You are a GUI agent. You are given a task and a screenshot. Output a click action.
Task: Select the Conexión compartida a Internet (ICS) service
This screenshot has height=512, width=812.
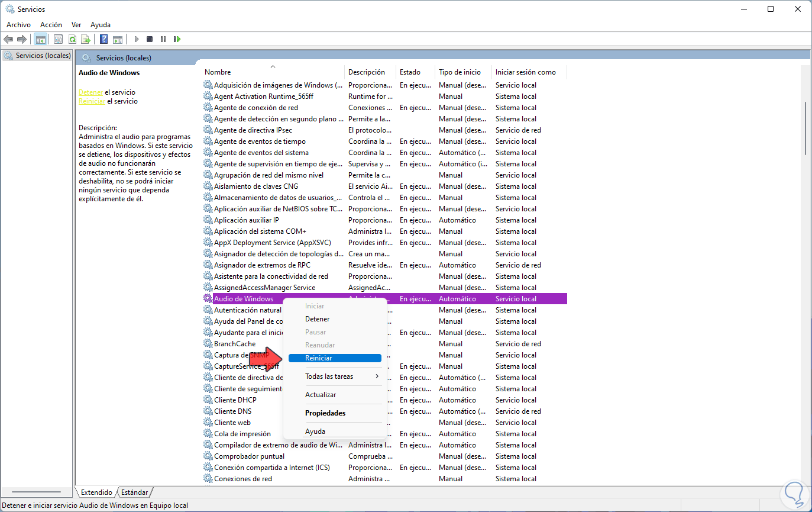click(x=385, y=468)
